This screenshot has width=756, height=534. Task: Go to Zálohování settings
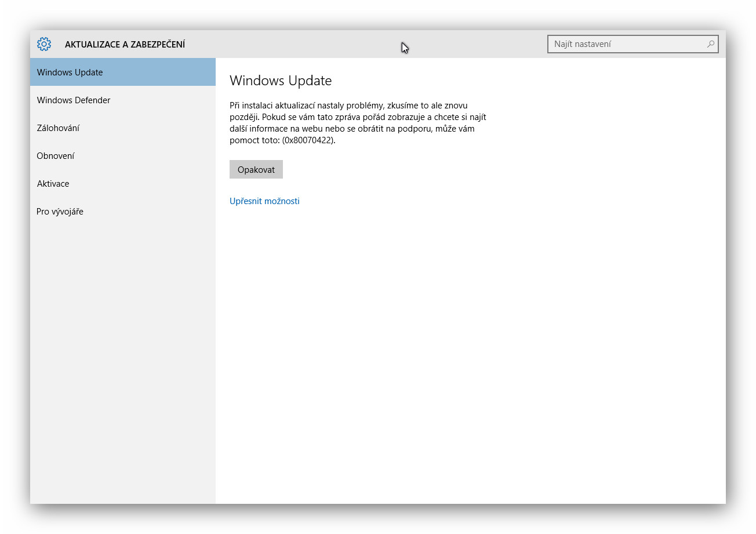(x=123, y=128)
